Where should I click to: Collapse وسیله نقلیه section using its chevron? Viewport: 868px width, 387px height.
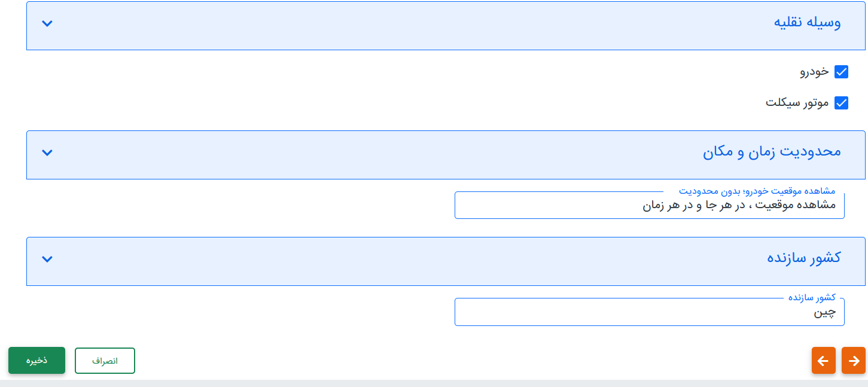[47, 24]
